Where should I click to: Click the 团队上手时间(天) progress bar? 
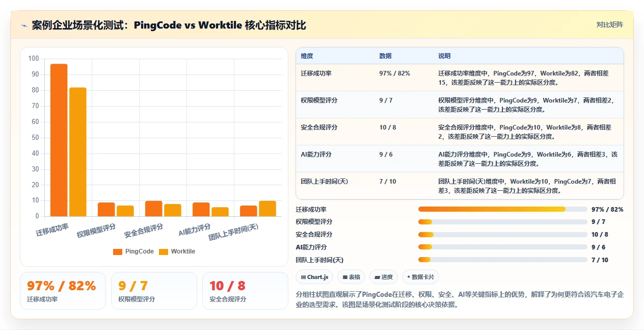[x=503, y=260]
